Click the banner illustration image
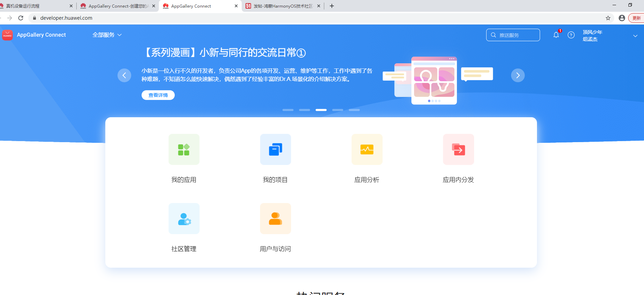The image size is (644, 295). coord(438,80)
